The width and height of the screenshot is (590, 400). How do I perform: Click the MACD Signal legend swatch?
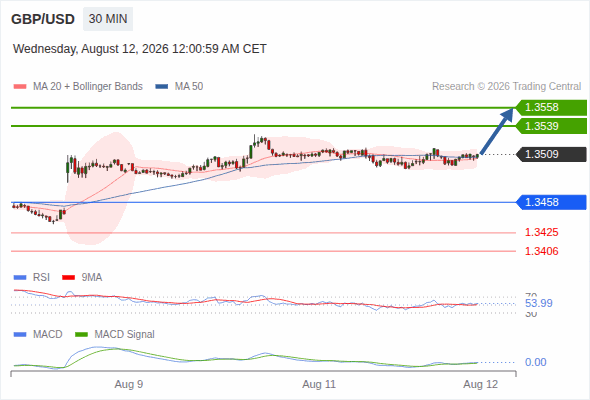tap(81, 335)
